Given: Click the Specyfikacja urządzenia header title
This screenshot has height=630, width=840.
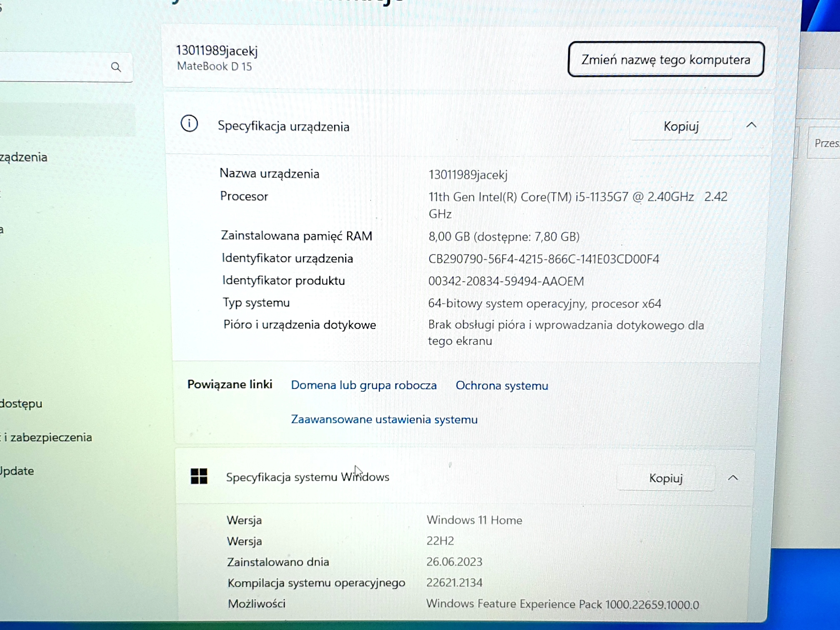Looking at the screenshot, I should click(283, 126).
